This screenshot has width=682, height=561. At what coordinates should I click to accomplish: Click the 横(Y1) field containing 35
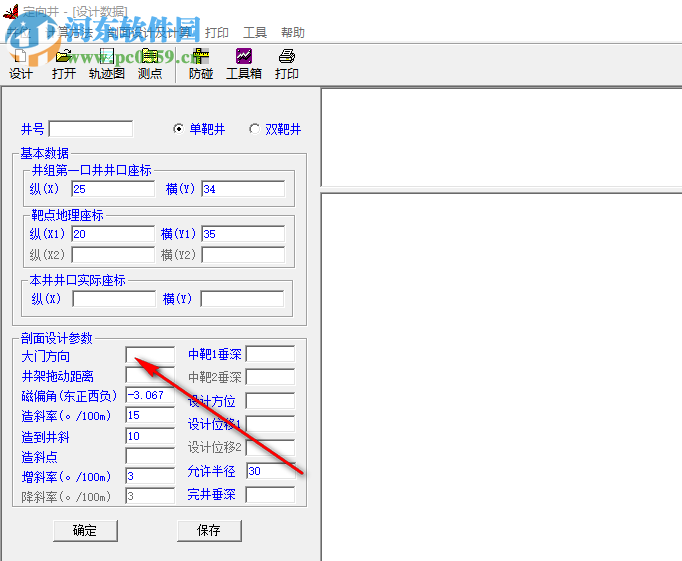(x=243, y=234)
